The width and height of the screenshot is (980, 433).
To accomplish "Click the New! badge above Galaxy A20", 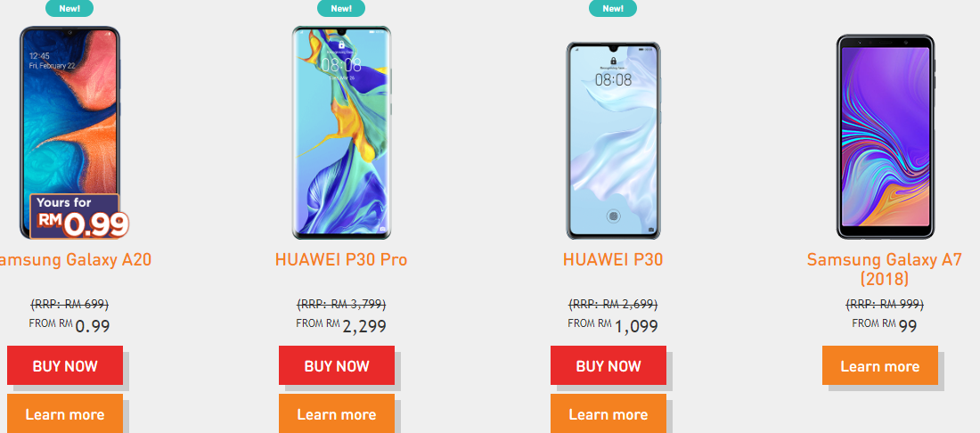I will tap(69, 8).
